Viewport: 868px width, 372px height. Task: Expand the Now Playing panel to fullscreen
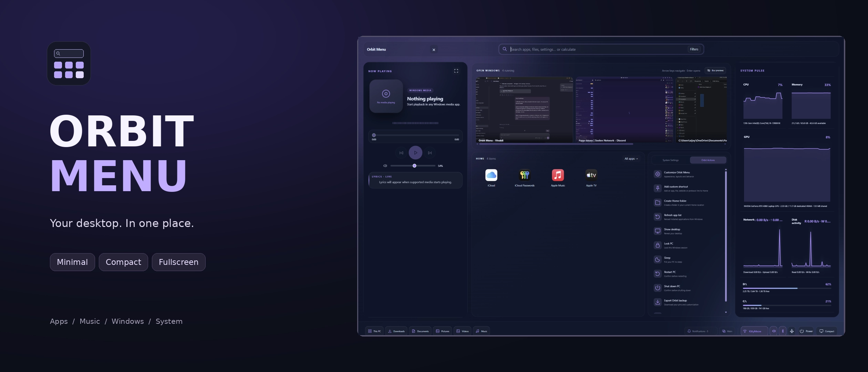tap(456, 71)
